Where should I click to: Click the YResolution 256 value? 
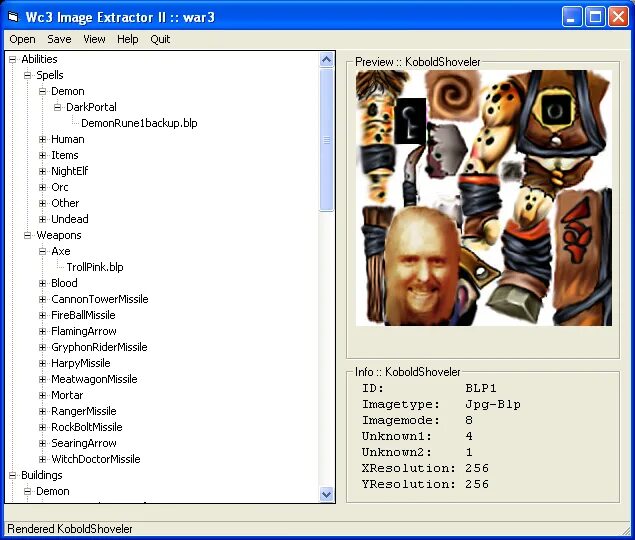477,484
